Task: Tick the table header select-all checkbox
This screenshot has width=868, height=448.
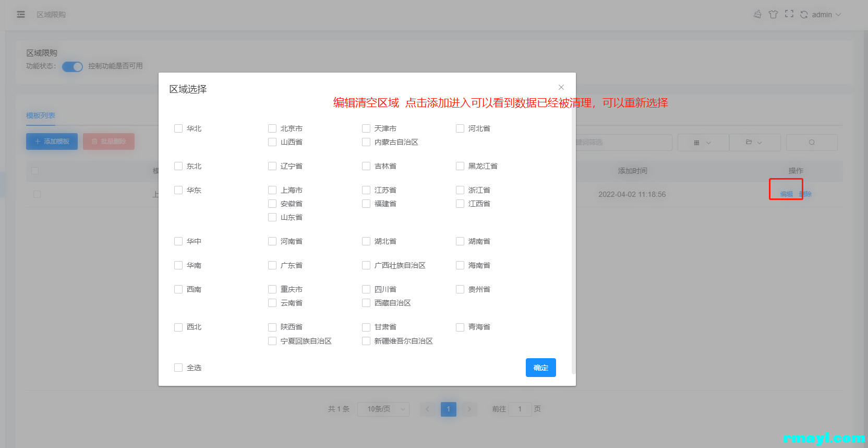Action: coord(35,171)
